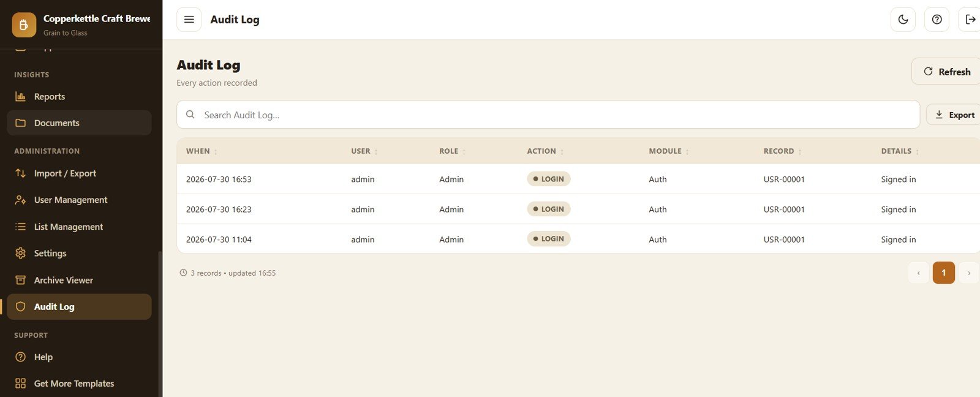Open Settings from the sidebar
Viewport: 980px width, 397px height.
(x=79, y=253)
